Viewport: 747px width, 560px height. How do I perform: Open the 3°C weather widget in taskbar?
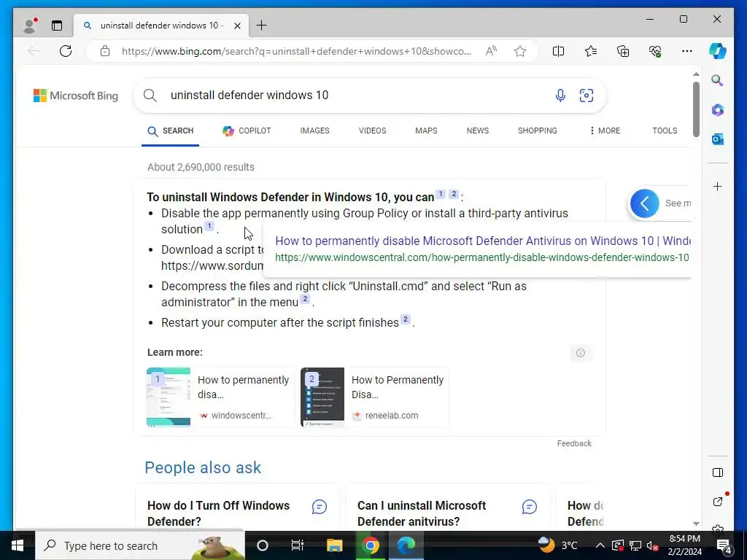point(558,545)
